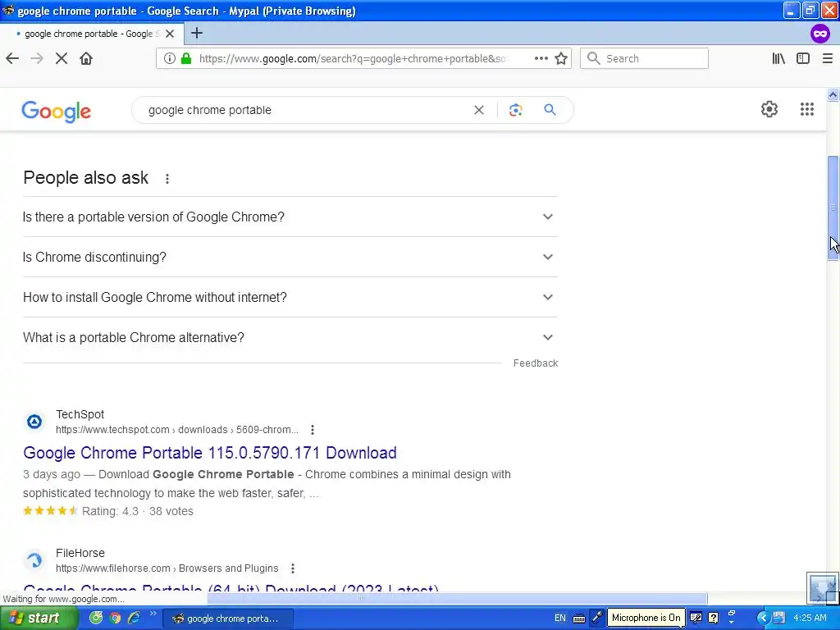Clear the Google search query
Viewport: 840px width, 630px height.
479,110
